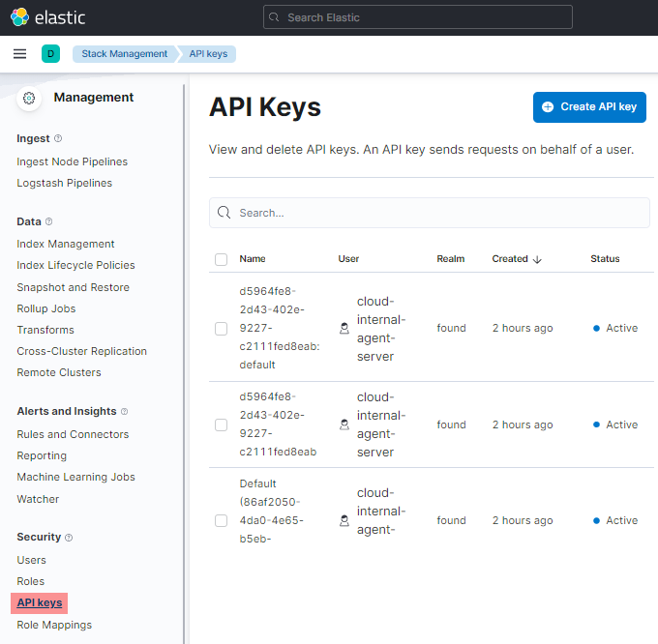658x644 pixels.
Task: Open the hamburger navigation menu
Action: pyautogui.click(x=19, y=54)
